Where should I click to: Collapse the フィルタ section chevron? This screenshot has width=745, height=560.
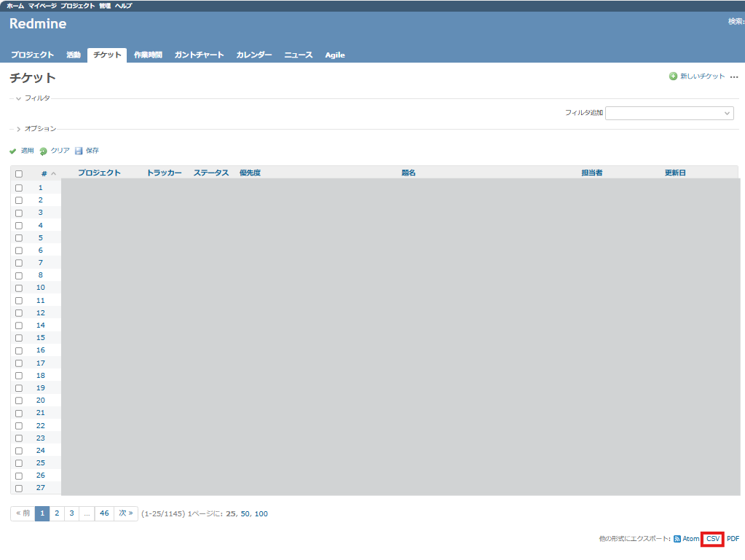click(17, 98)
